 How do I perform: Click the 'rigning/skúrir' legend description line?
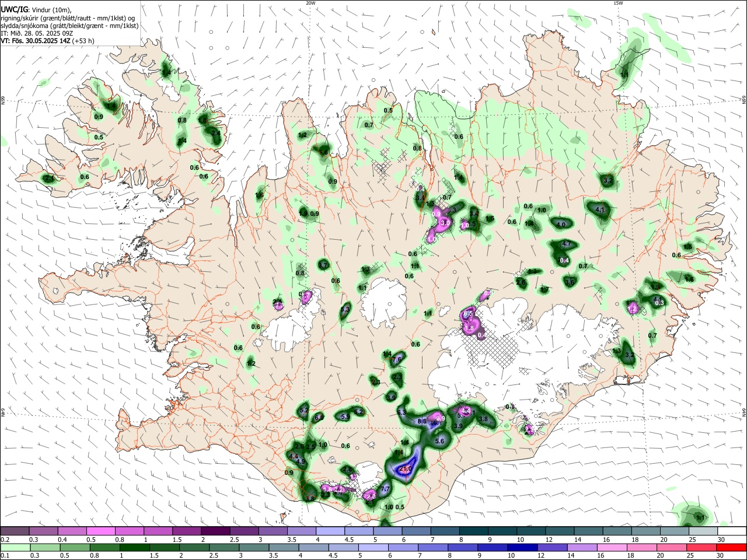(x=69, y=18)
